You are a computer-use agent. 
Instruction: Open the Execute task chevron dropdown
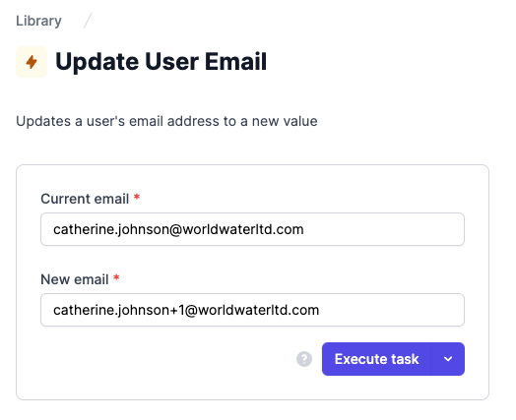pyautogui.click(x=448, y=359)
